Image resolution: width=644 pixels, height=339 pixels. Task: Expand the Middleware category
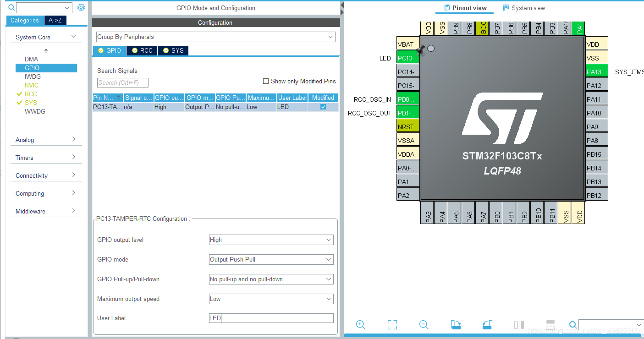[74, 211]
